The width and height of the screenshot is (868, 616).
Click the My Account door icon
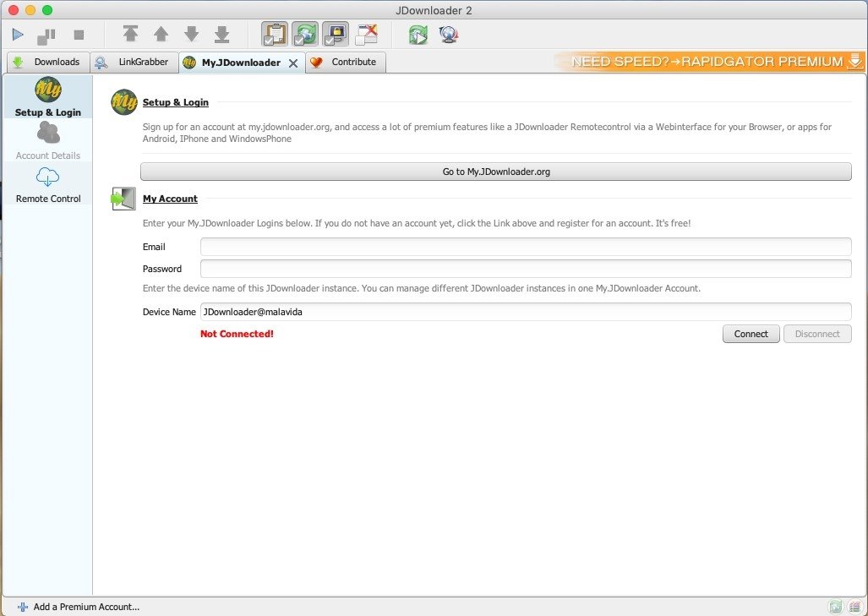tap(123, 199)
